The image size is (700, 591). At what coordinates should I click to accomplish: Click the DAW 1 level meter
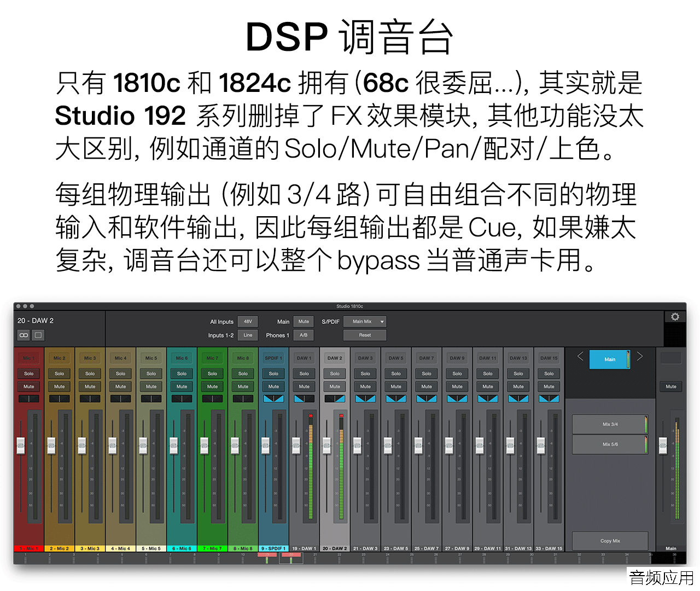tap(311, 466)
